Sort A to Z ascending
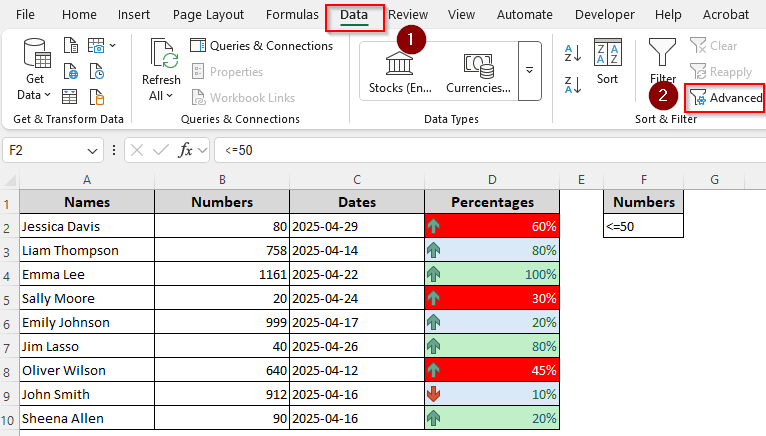 tap(573, 53)
